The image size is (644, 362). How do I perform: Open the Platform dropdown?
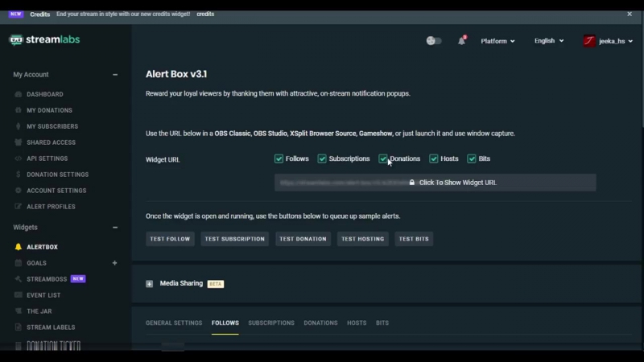[497, 41]
